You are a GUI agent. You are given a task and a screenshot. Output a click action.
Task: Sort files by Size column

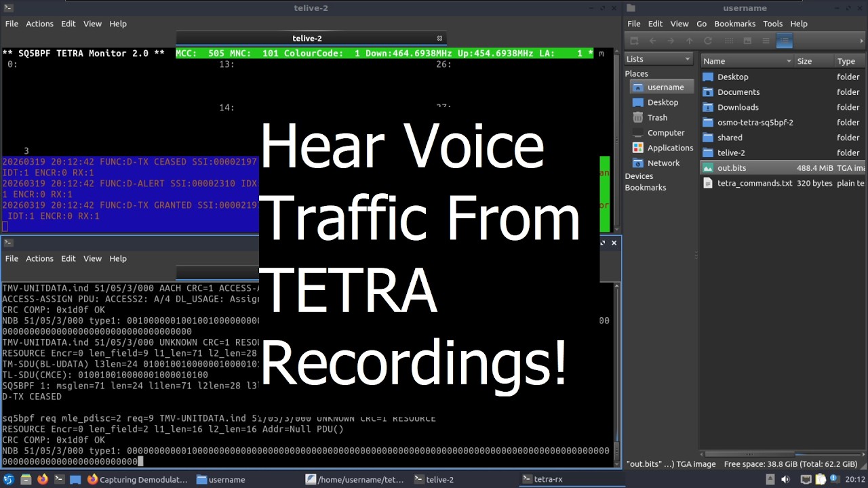pyautogui.click(x=814, y=61)
